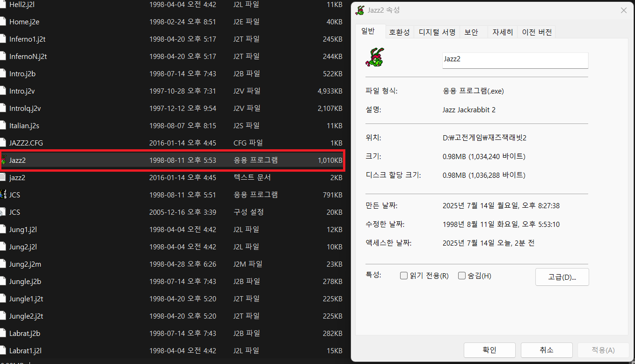Close the Jazz2 속성 dialog with X
The height and width of the screenshot is (364, 635).
pos(623,10)
